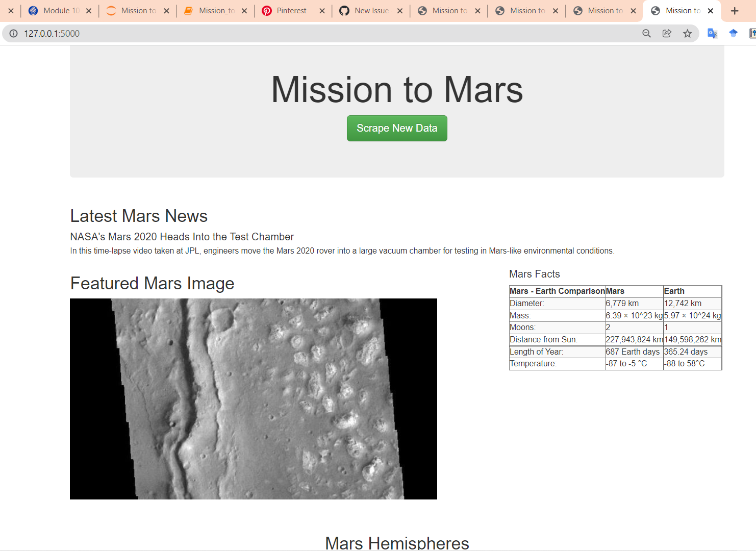This screenshot has width=756, height=551.
Task: Click the Earth column header
Action: coord(693,291)
